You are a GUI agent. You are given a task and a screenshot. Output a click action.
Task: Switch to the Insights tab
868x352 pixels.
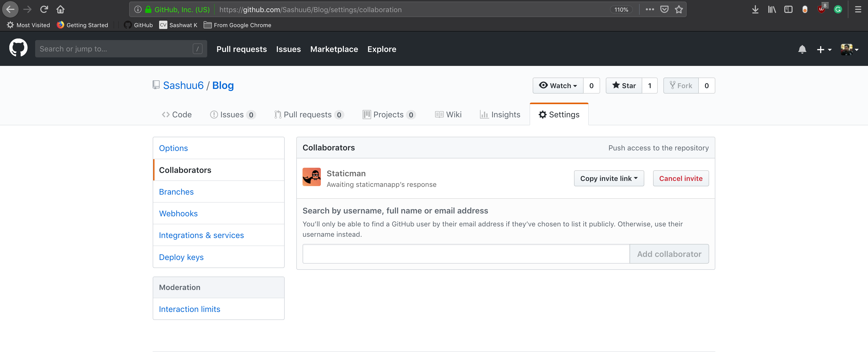(500, 115)
